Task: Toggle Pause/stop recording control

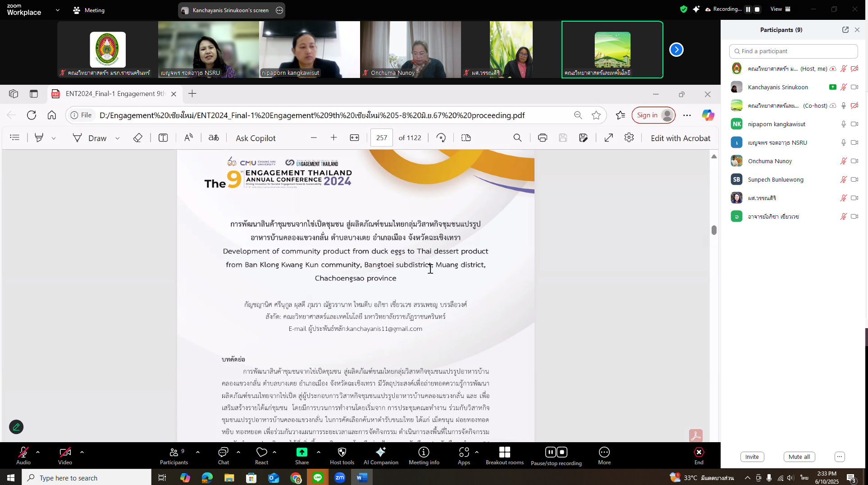Action: (556, 455)
